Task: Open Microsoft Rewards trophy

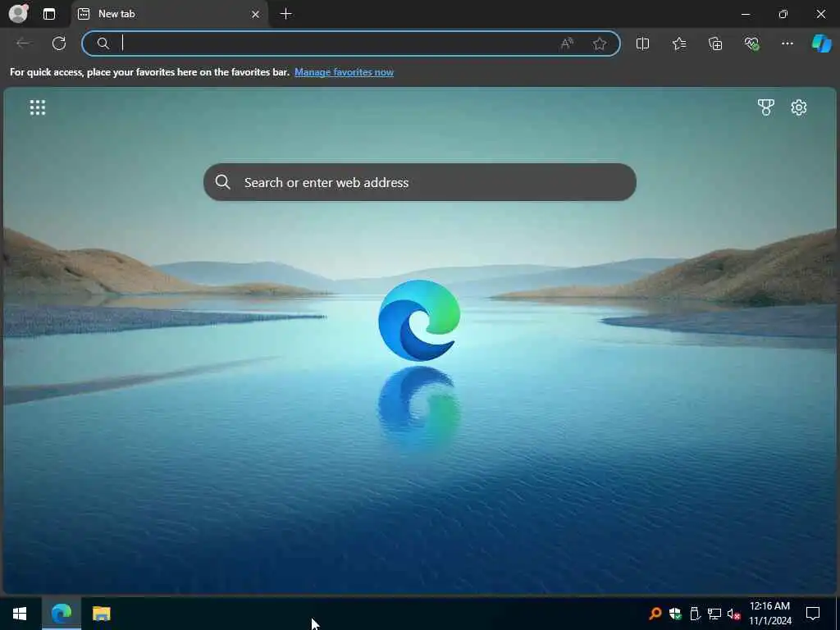Action: point(766,107)
